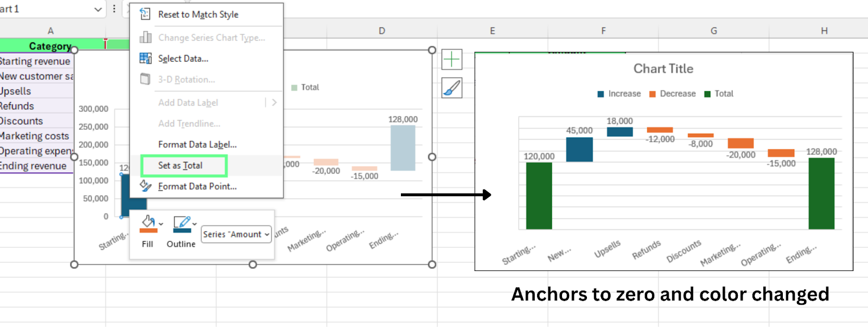Click the Ending revenue cell
The width and height of the screenshot is (868, 327).
click(36, 166)
